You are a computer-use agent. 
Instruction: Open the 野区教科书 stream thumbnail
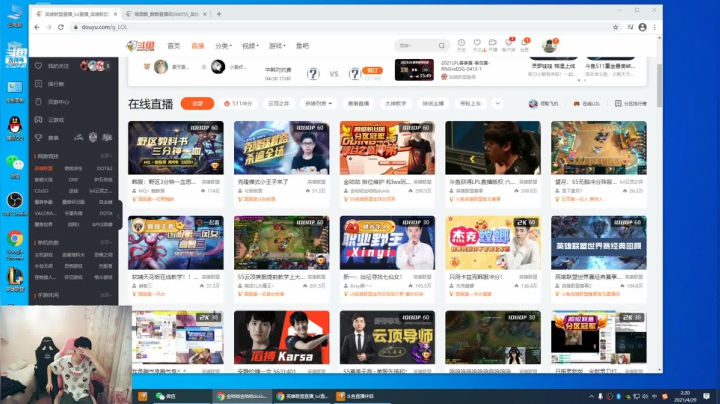pos(176,148)
